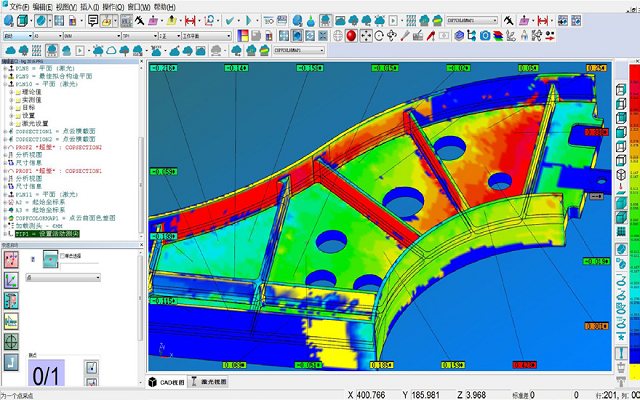Viewport: 640px width, 400px height.
Task: Click the yellow bottom segment of color scale
Action: pos(634,372)
